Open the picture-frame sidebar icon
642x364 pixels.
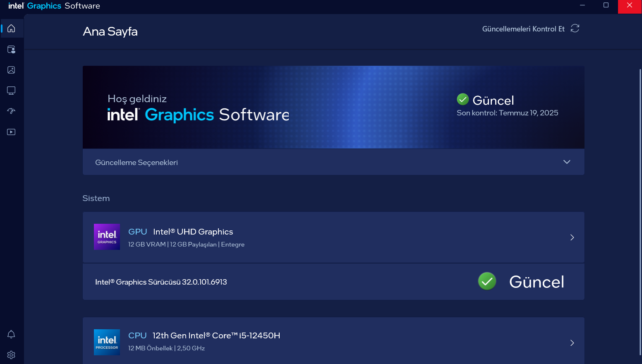coord(11,70)
